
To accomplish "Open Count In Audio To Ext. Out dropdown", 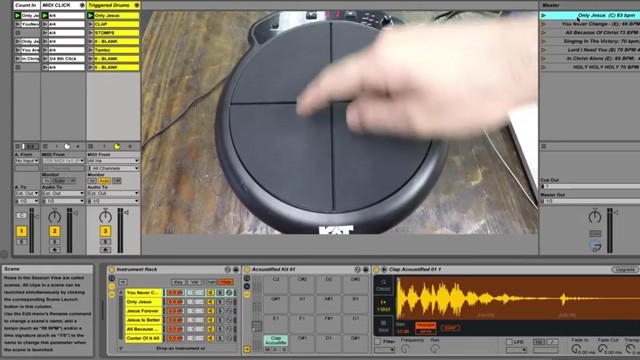I will coord(27,193).
